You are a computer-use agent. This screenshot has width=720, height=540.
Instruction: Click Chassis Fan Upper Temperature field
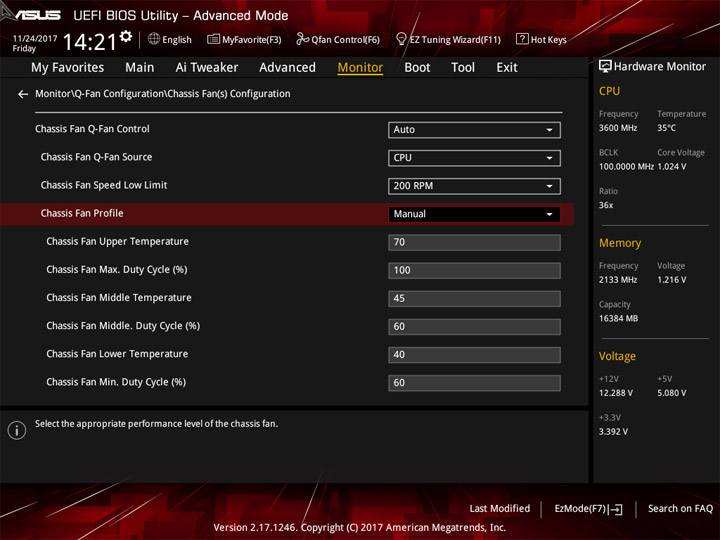pyautogui.click(x=474, y=242)
